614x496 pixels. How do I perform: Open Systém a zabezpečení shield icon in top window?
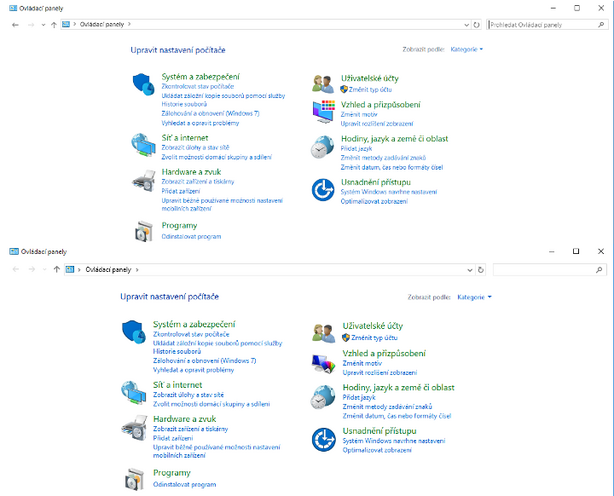[143, 84]
